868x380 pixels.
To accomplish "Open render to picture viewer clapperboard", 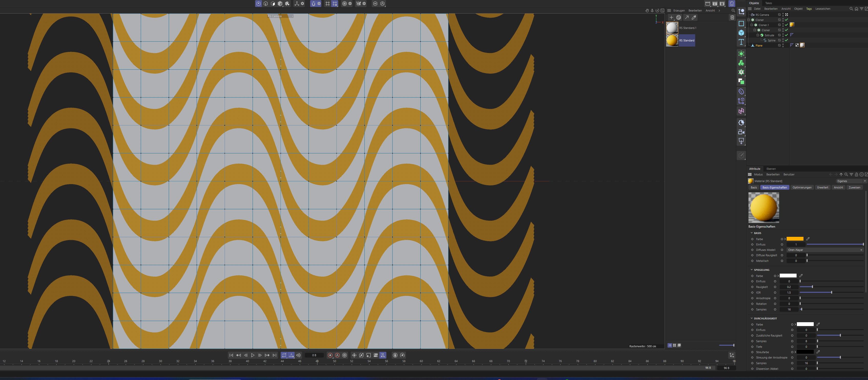I will 715,4.
